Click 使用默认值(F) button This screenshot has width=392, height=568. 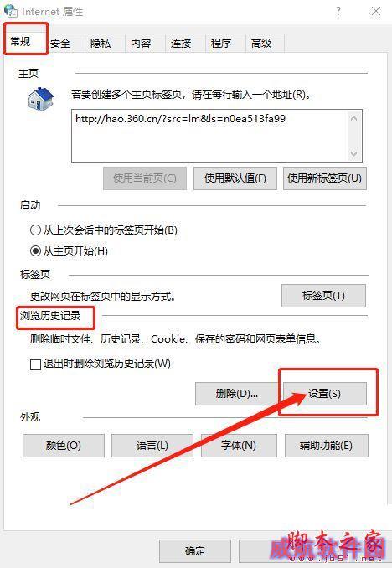[235, 178]
